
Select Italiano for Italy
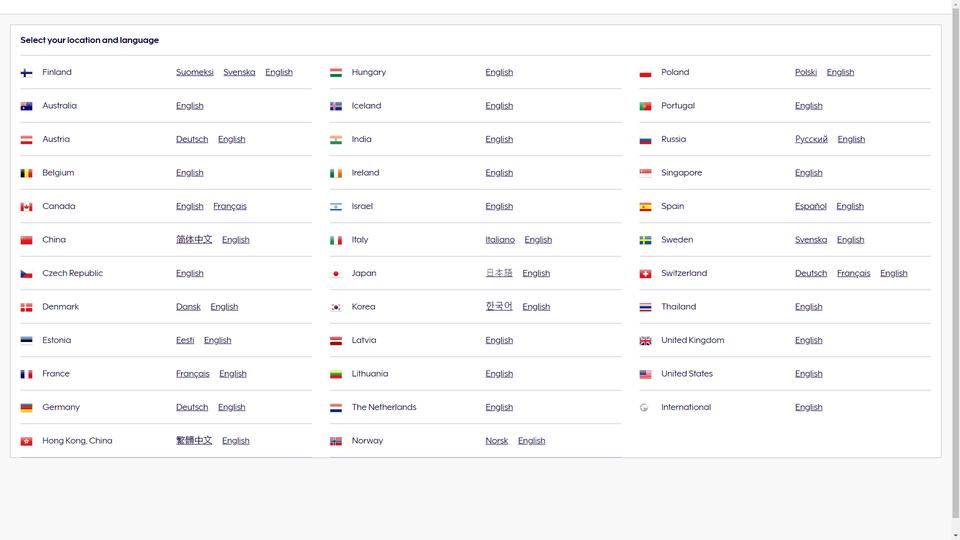(500, 240)
